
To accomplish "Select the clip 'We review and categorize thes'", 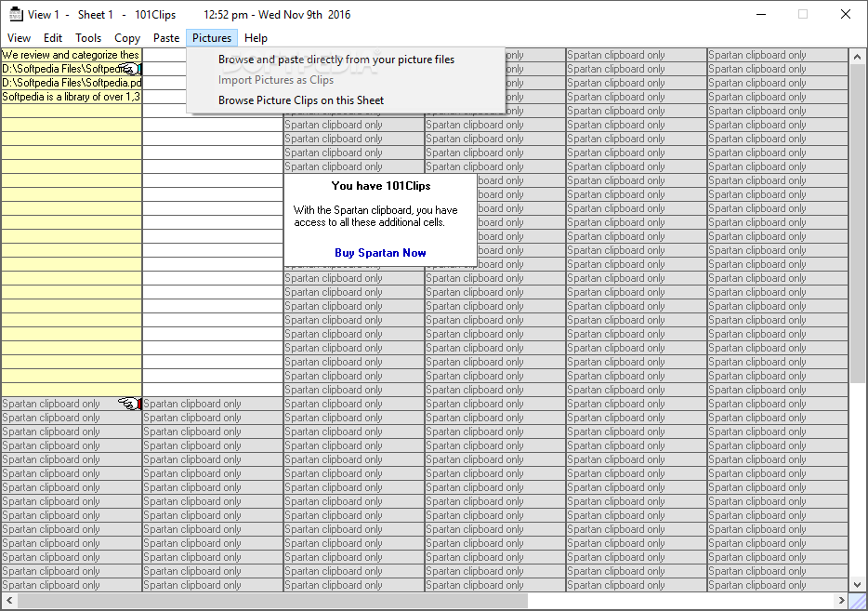I will click(x=72, y=55).
